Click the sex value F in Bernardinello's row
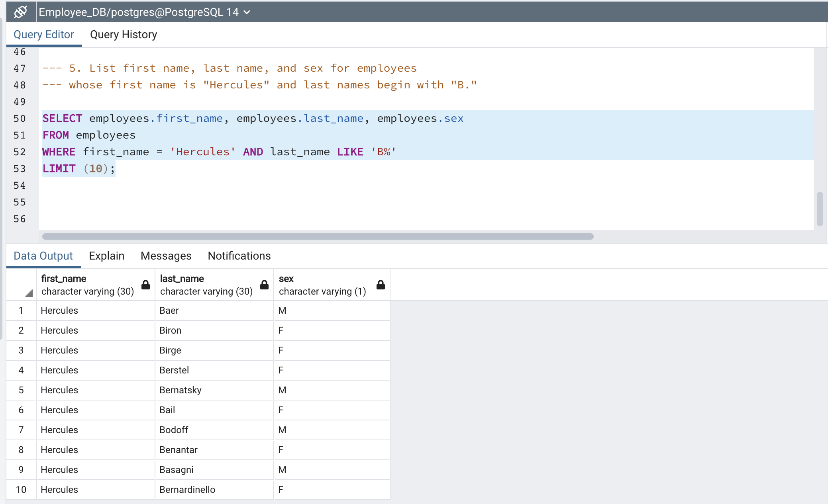 [332, 490]
